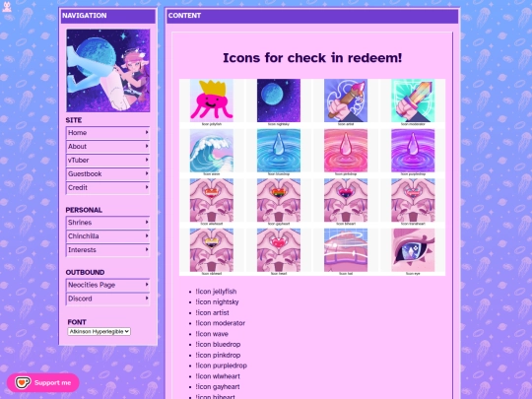Open the Interests page

pyautogui.click(x=108, y=250)
